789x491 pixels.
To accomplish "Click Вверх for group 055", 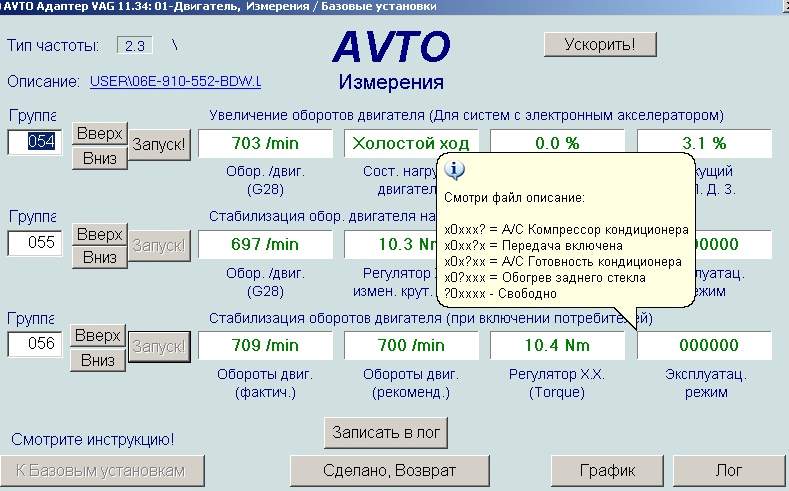I will click(100, 234).
